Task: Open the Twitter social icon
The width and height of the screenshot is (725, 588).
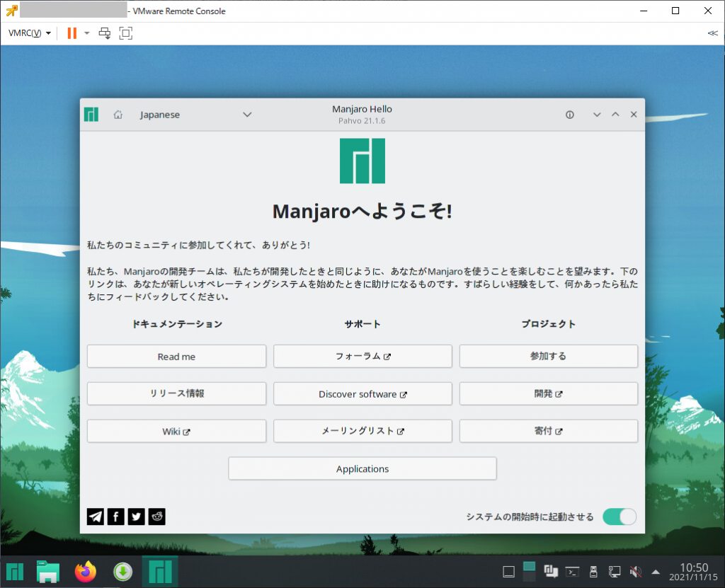Action: (136, 517)
